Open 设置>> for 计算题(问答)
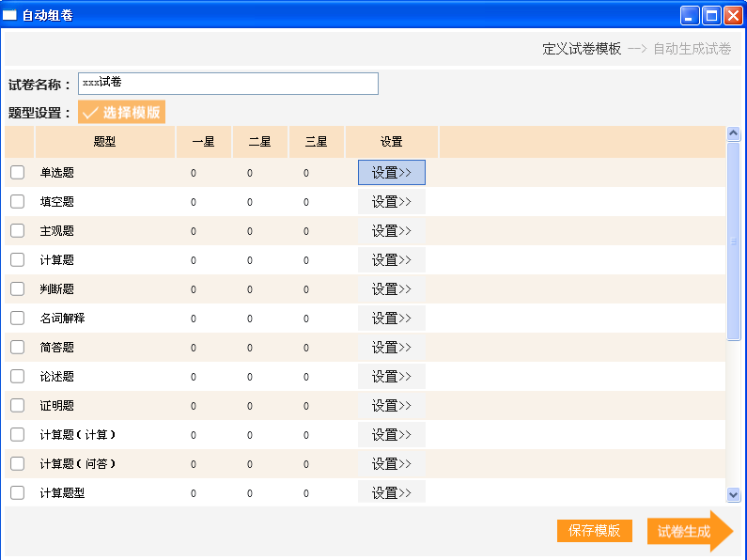 pyautogui.click(x=392, y=463)
